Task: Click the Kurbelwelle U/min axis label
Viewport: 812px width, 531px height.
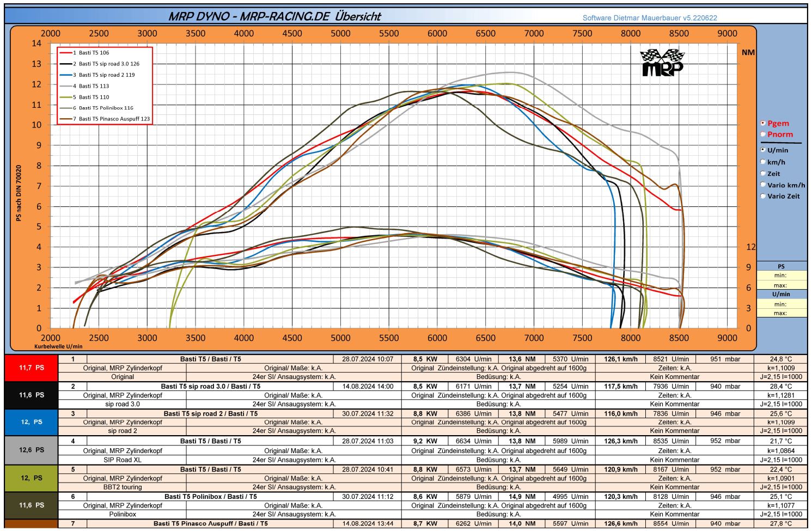Action: pos(58,346)
